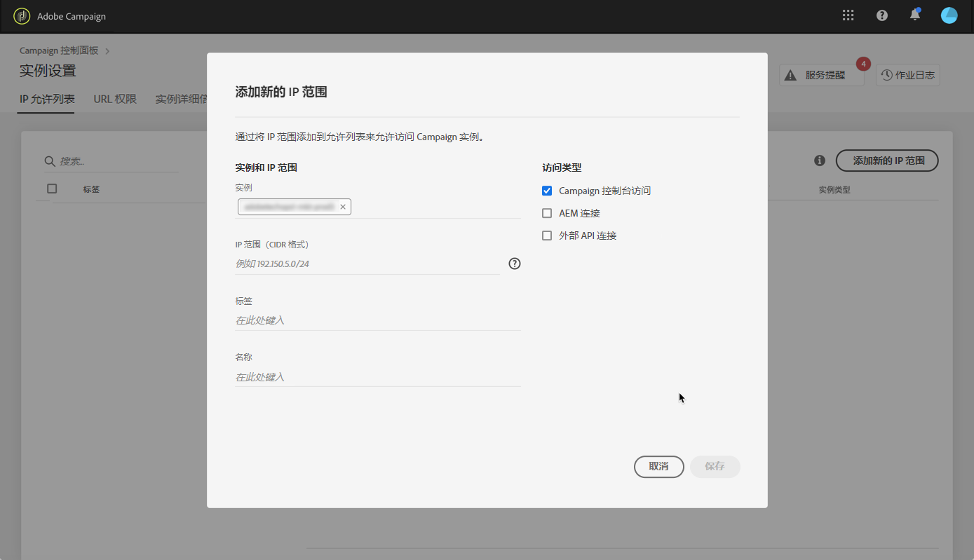The image size is (974, 560).
Task: Click the 实例类型 column header
Action: pos(834,190)
